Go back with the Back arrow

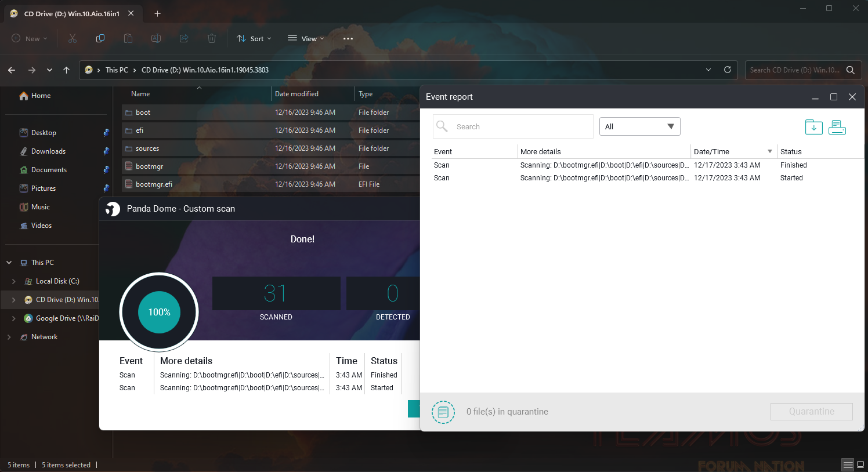(12, 70)
